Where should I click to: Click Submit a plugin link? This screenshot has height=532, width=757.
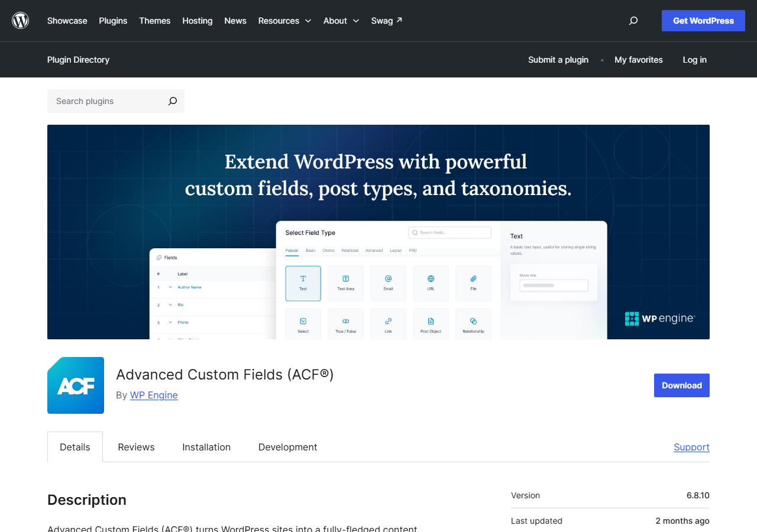click(x=558, y=60)
